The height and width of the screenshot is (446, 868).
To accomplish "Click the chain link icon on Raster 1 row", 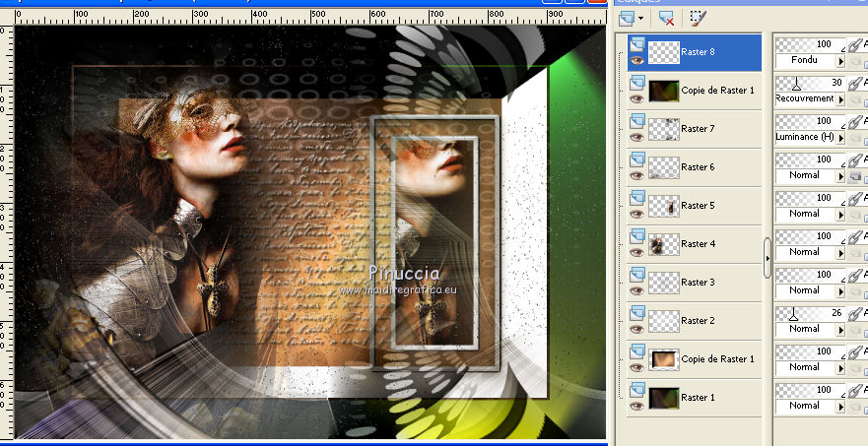I will click(855, 391).
